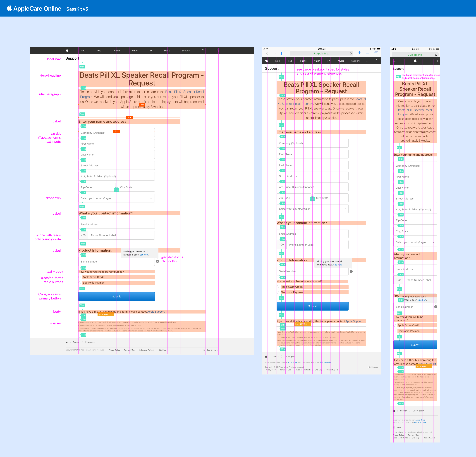Click the desktop Serial Number input field
The height and width of the screenshot is (457, 476).
pos(116,262)
